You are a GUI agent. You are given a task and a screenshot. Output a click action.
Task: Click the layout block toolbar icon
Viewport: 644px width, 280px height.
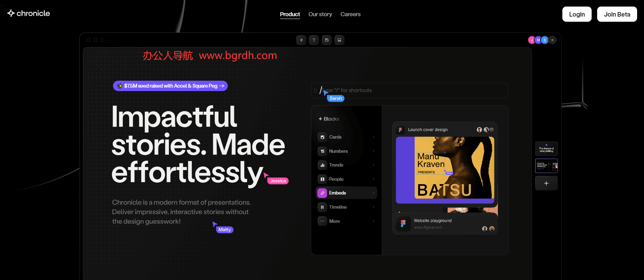[339, 40]
